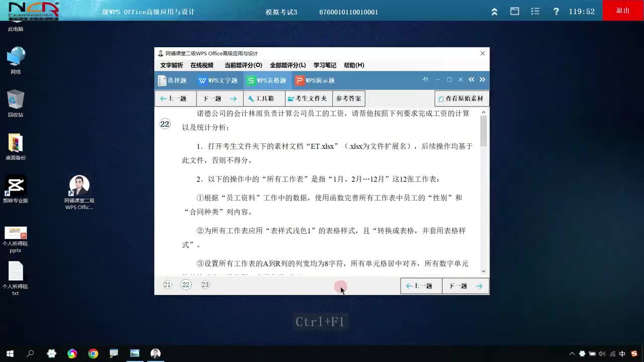644x362 pixels.
Task: Open the 在线视频 menu
Action: [202, 65]
